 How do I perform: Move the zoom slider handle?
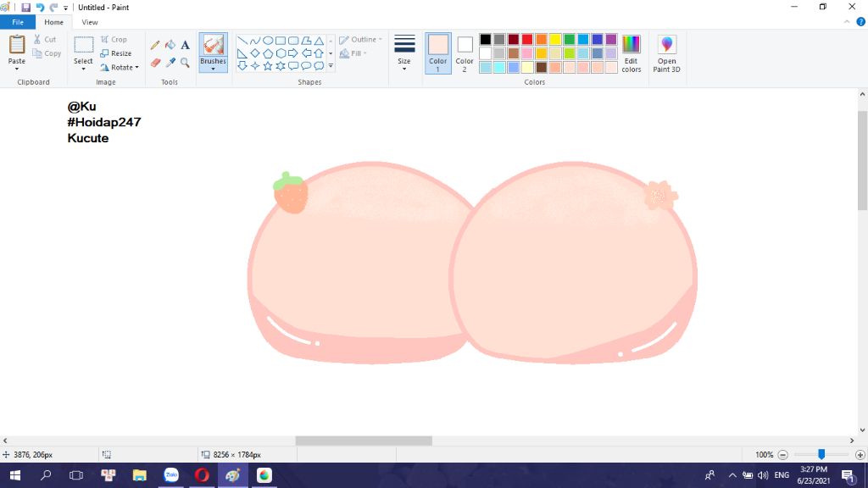pos(821,454)
